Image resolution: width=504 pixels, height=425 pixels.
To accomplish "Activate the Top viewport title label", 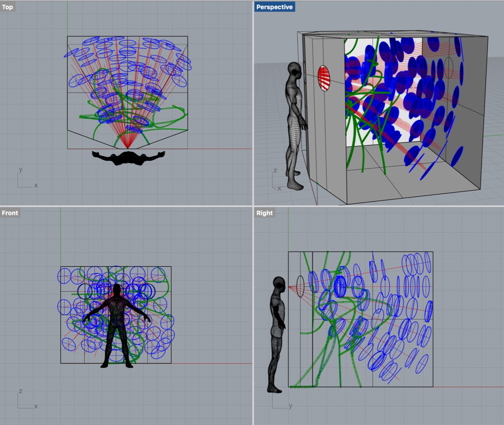I will click(x=8, y=7).
